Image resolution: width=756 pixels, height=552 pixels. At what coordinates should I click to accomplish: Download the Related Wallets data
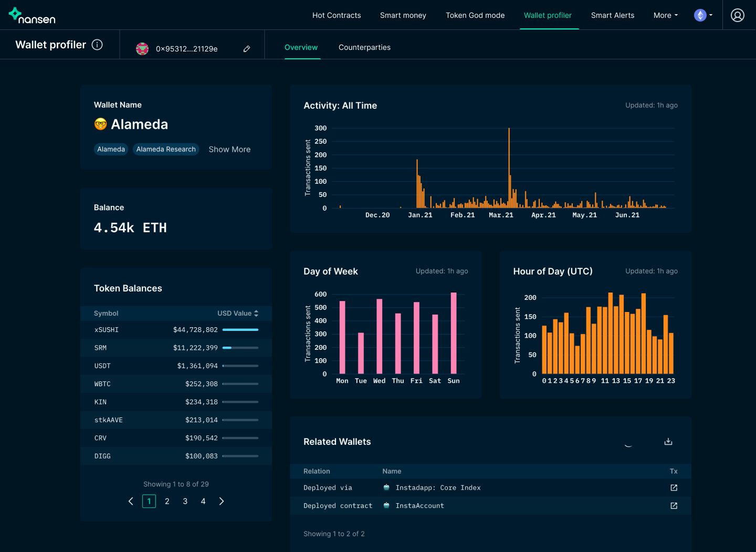pyautogui.click(x=668, y=442)
